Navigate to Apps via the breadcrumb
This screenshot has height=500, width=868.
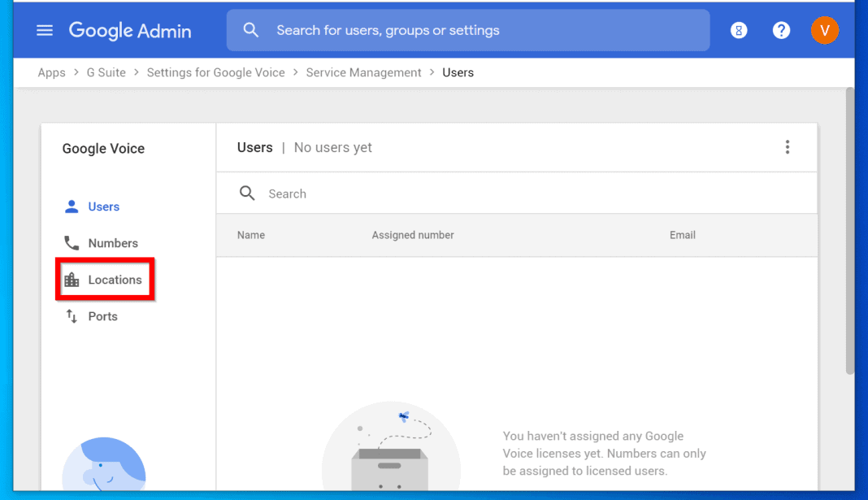pos(51,72)
